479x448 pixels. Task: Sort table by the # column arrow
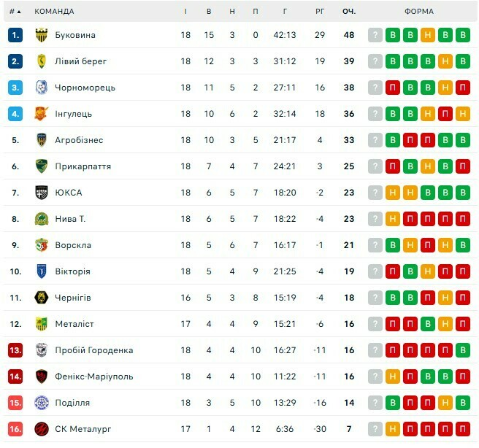coord(18,12)
